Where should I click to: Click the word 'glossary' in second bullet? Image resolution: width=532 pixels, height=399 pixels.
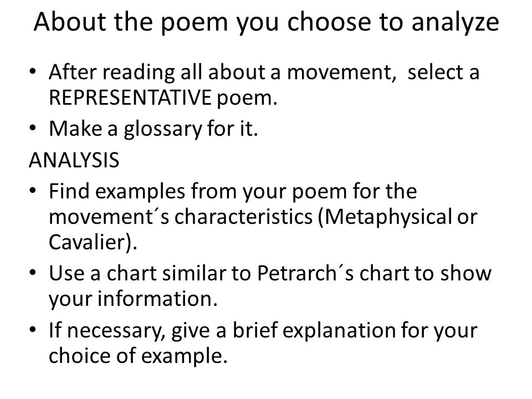tap(162, 130)
